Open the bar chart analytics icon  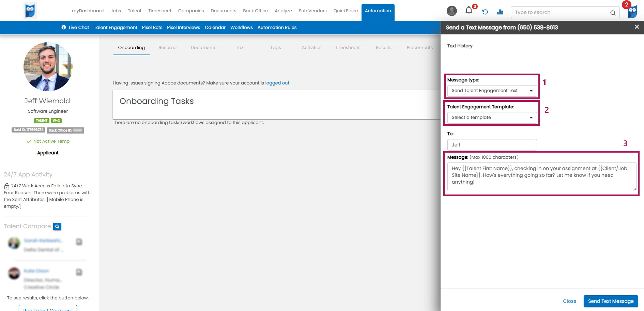(500, 12)
